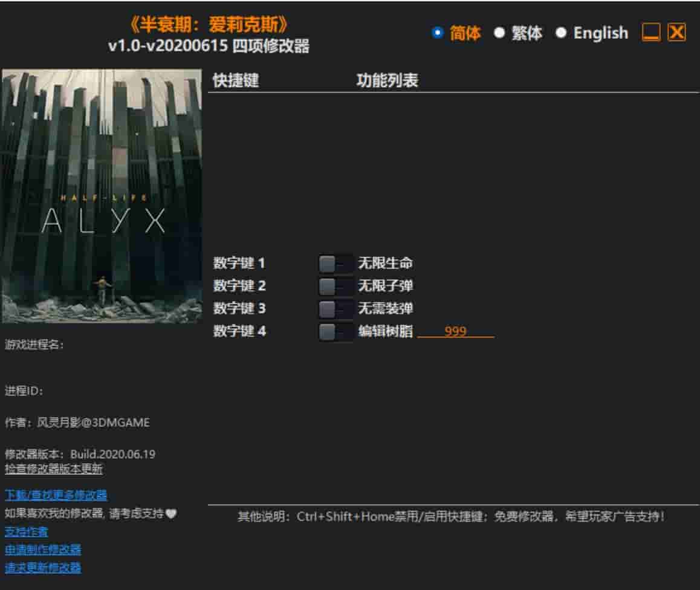Minimize the trainer window

(x=650, y=34)
